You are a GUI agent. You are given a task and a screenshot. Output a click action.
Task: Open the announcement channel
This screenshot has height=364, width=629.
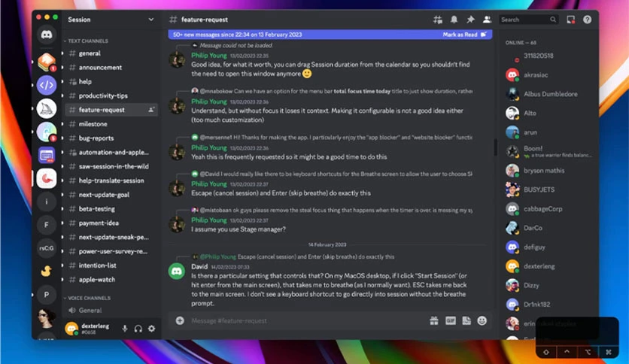pos(111,68)
